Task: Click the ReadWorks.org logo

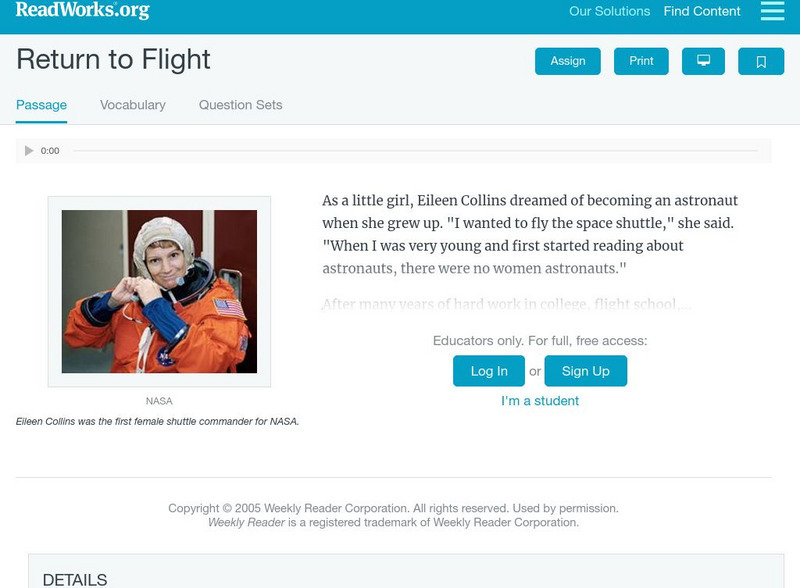Action: pyautogui.click(x=78, y=12)
